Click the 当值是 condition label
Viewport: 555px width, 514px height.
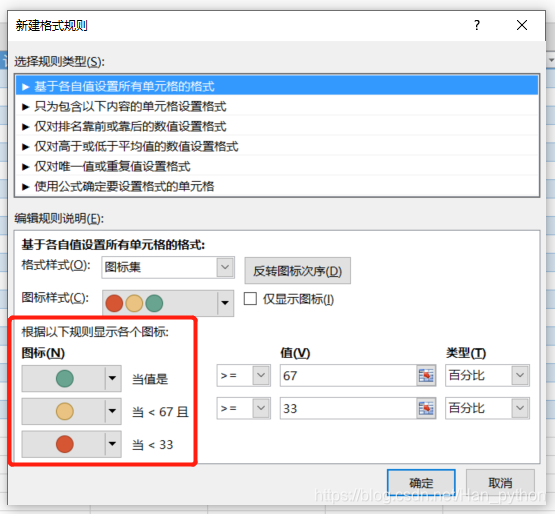150,379
